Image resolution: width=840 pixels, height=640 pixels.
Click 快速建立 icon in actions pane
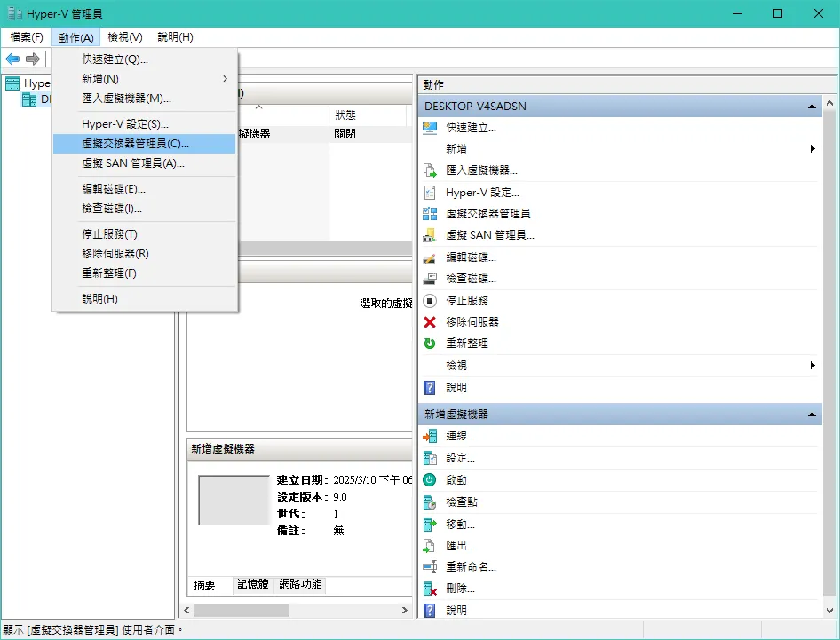(430, 128)
